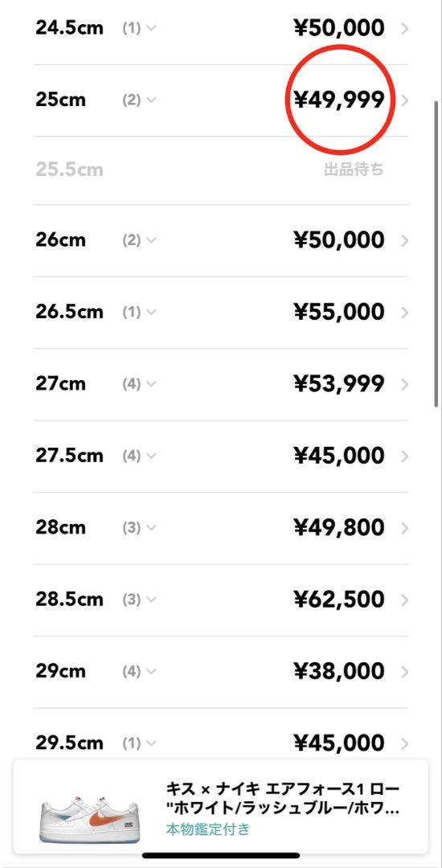This screenshot has height=868, width=442.
Task: Open the 24.5cm row right arrow
Action: 405,29
